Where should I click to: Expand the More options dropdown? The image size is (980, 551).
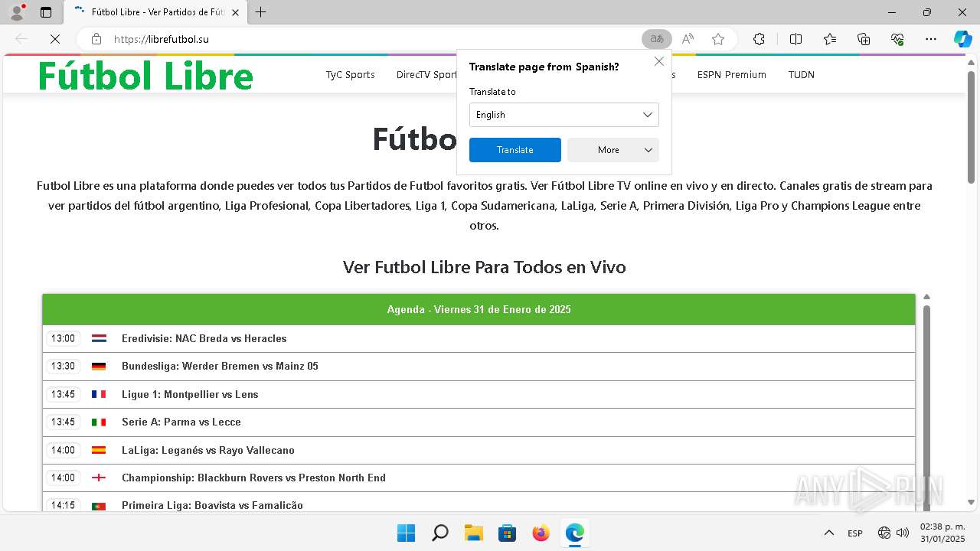(x=613, y=150)
